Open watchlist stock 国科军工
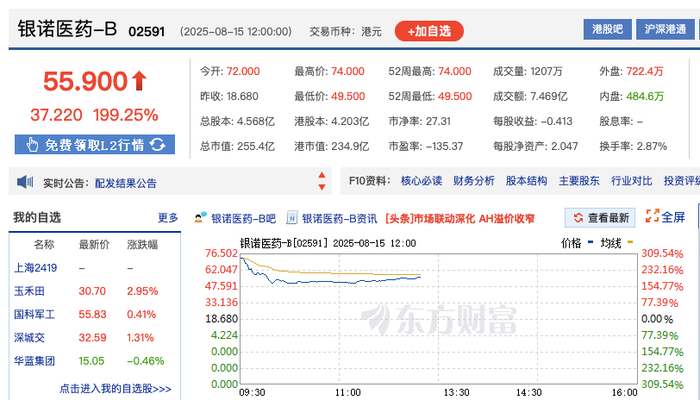This screenshot has width=700, height=400. pyautogui.click(x=34, y=314)
